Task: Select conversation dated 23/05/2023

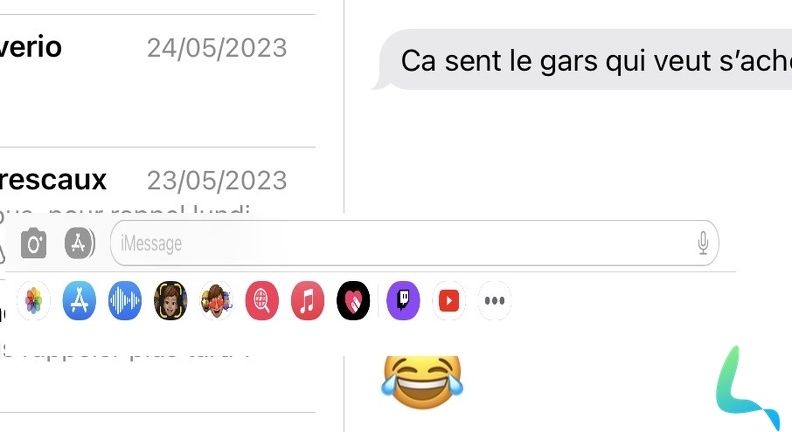Action: (x=158, y=182)
